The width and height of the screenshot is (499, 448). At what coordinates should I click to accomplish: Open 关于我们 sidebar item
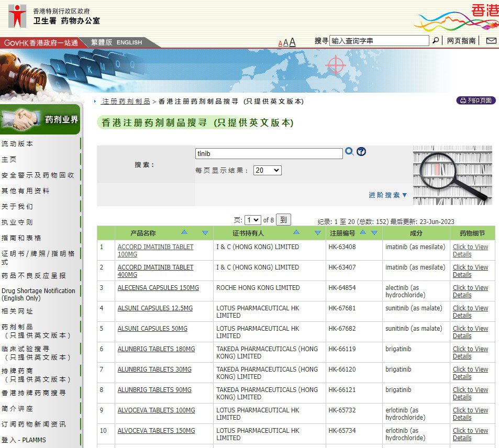point(17,207)
